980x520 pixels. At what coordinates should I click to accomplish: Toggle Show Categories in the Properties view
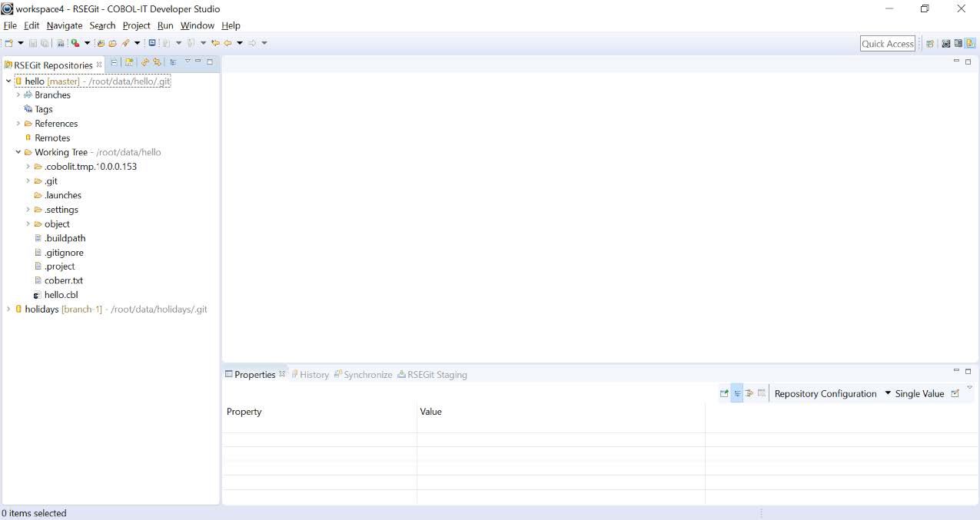(x=738, y=392)
